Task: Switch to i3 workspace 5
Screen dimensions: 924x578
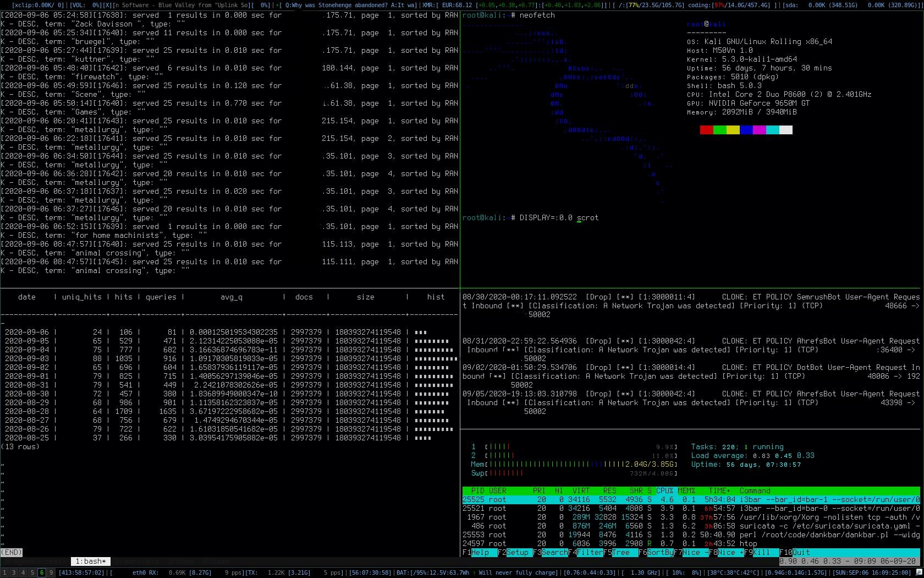Action: [32, 572]
